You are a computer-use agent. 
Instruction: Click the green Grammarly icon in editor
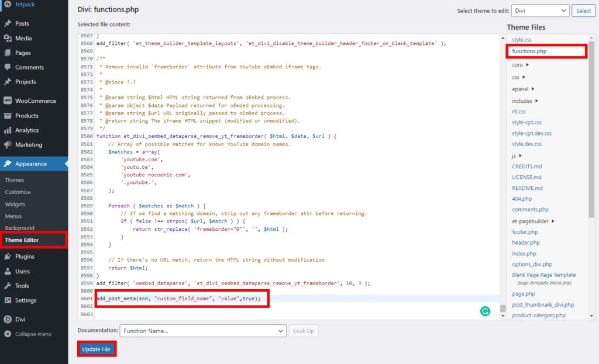pyautogui.click(x=485, y=311)
